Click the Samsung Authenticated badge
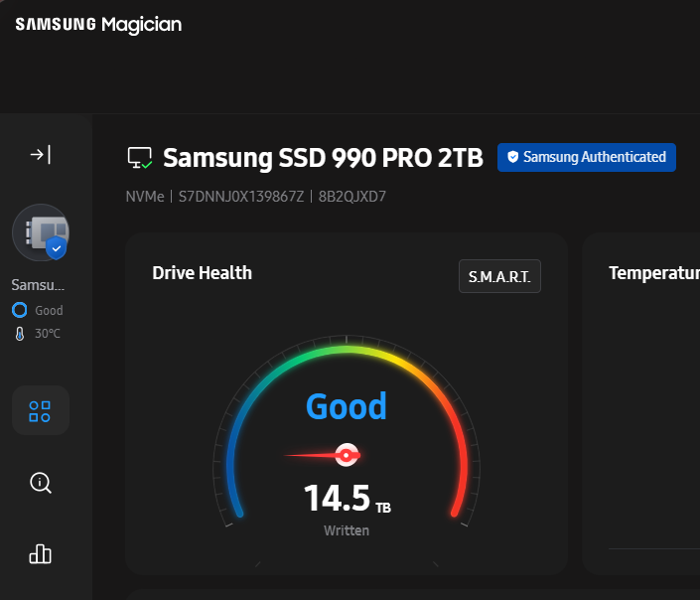This screenshot has height=600, width=700. pos(587,157)
